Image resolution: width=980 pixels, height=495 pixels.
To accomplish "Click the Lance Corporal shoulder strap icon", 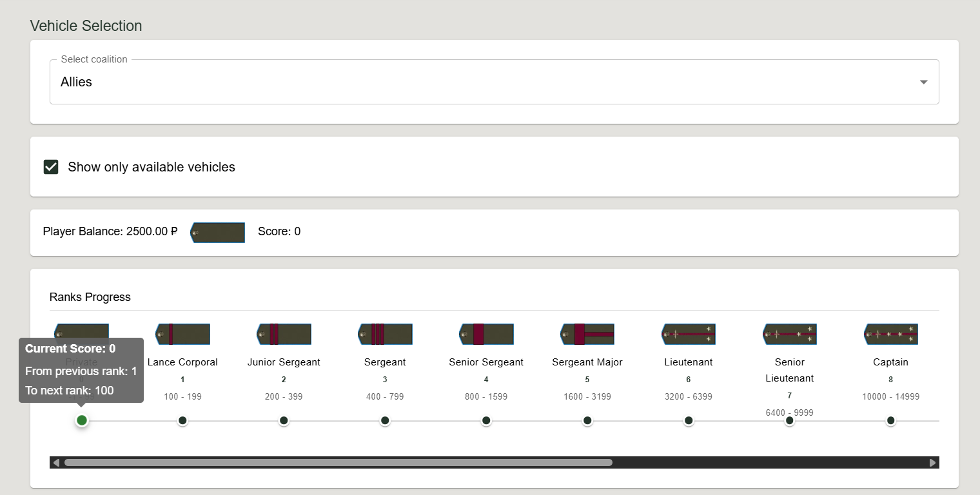I will pyautogui.click(x=182, y=334).
